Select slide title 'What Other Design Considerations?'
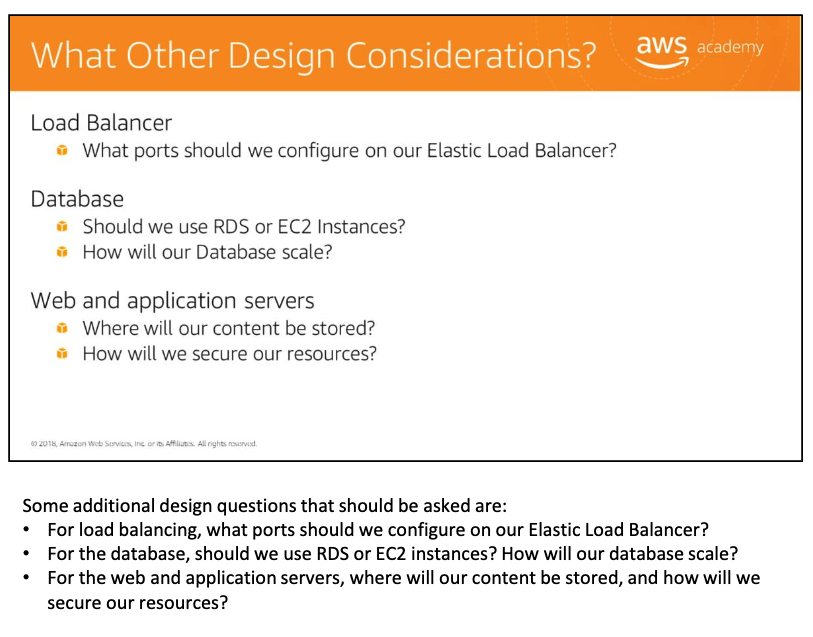 point(314,55)
